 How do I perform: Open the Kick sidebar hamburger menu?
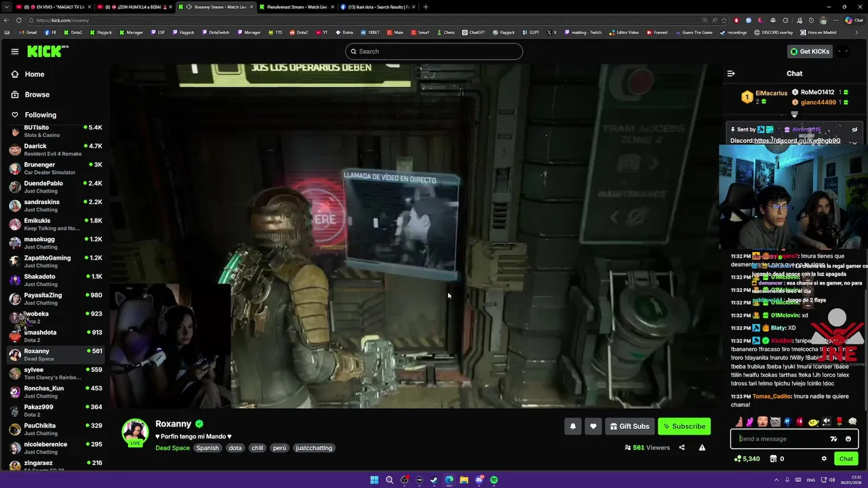coord(14,52)
